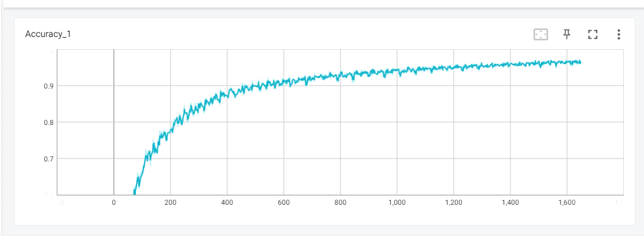This screenshot has height=236, width=644.
Task: Click the 800 x-axis label
Action: (340, 202)
